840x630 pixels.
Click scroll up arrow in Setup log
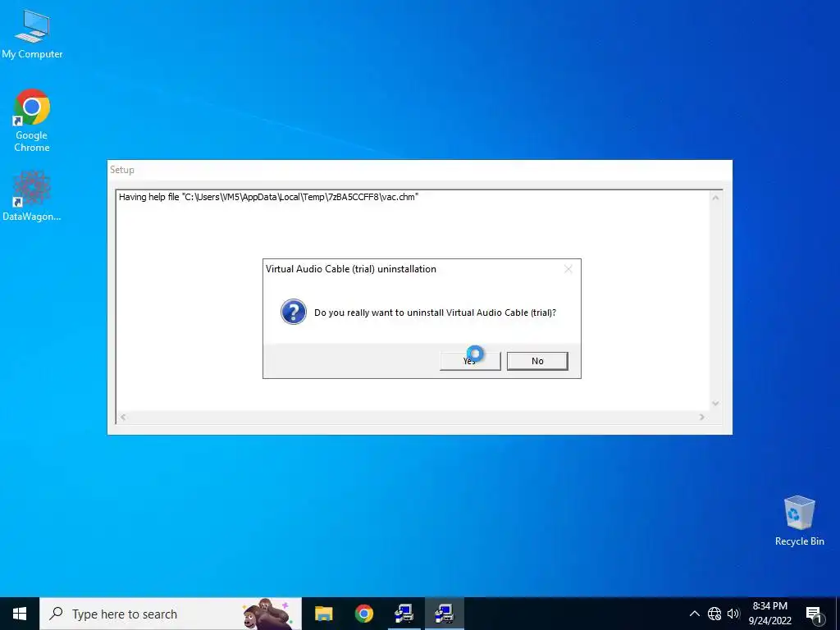pos(715,198)
